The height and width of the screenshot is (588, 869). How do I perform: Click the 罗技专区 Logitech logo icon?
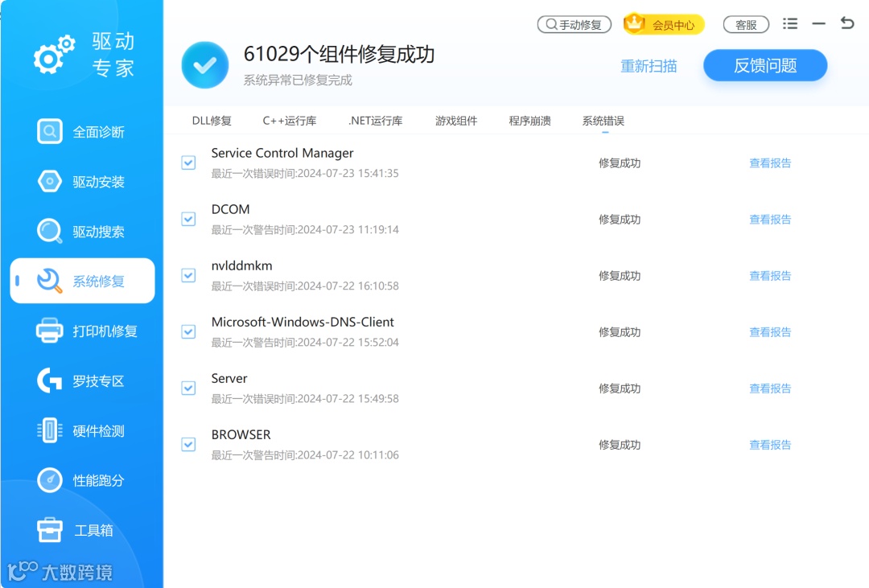point(49,380)
